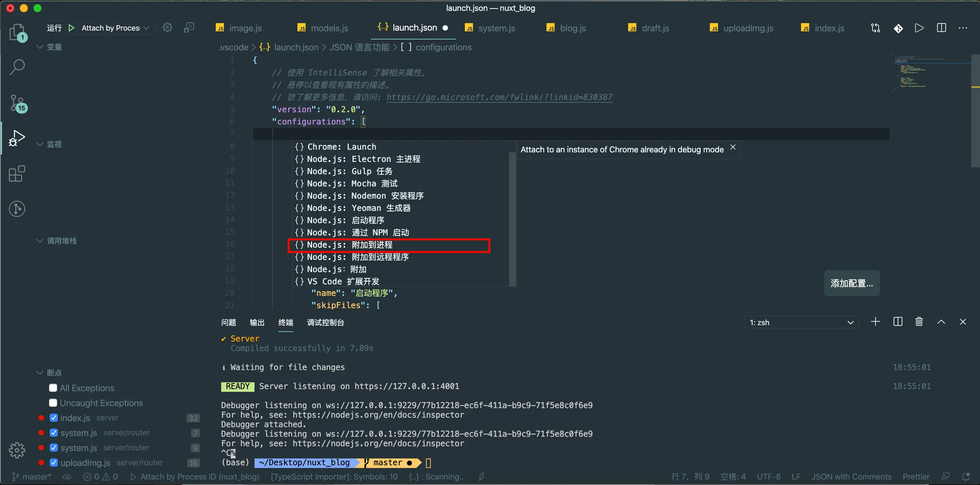Open the Extensions view in the activity bar

click(17, 173)
